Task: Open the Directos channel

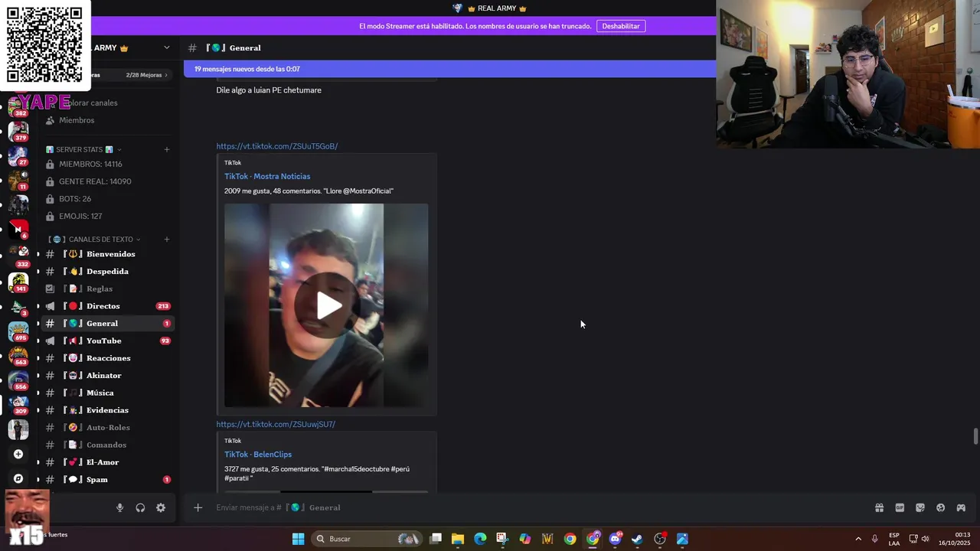Action: pos(107,306)
